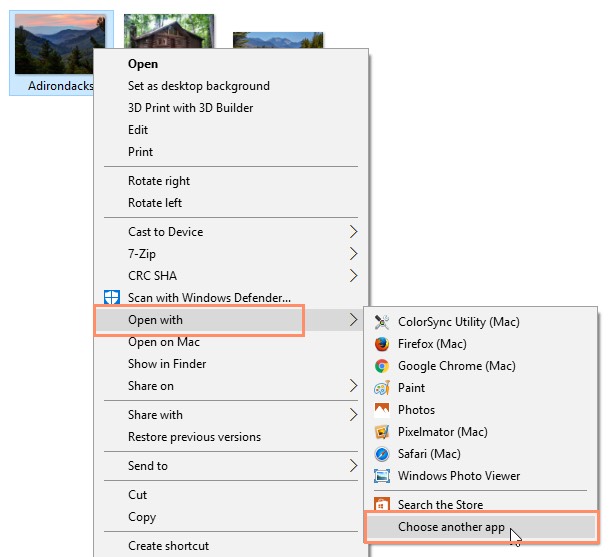The height and width of the screenshot is (557, 613).
Task: Click the Safari compass icon
Action: point(381,454)
